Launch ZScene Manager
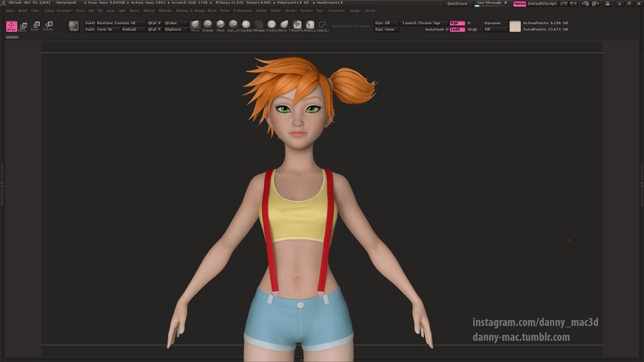 pos(424,23)
